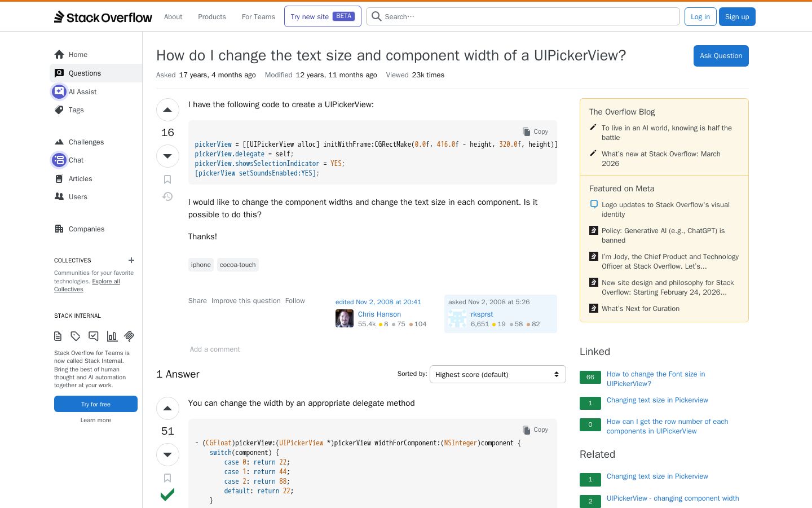Copy the answer's code snippet
This screenshot has height=508, width=812.
(x=536, y=430)
